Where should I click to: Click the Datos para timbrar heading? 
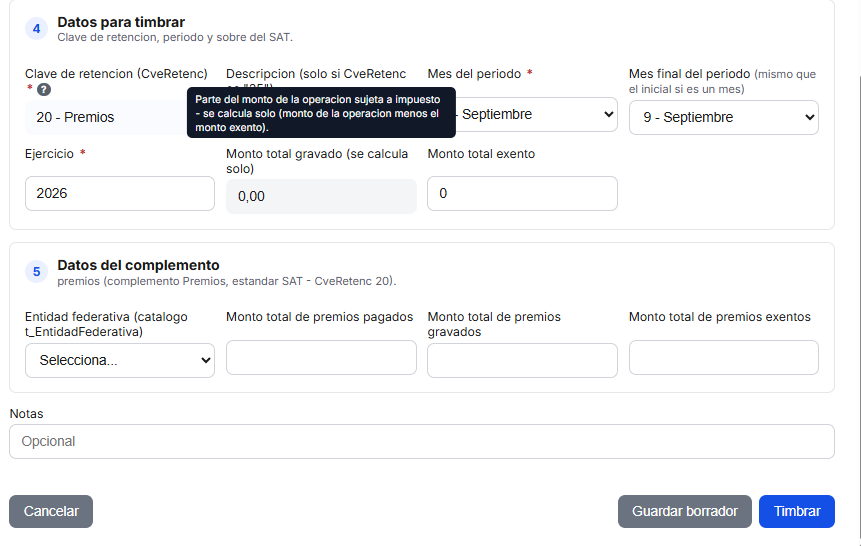tap(121, 22)
